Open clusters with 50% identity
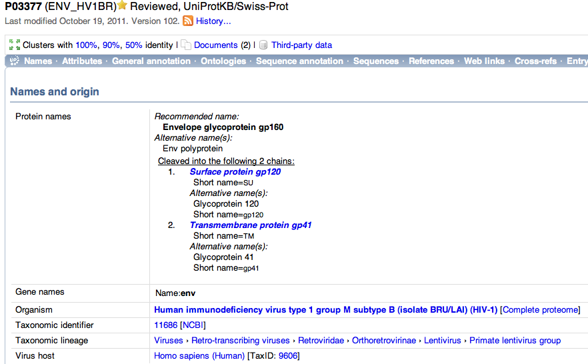The width and height of the screenshot is (588, 364). (x=134, y=45)
